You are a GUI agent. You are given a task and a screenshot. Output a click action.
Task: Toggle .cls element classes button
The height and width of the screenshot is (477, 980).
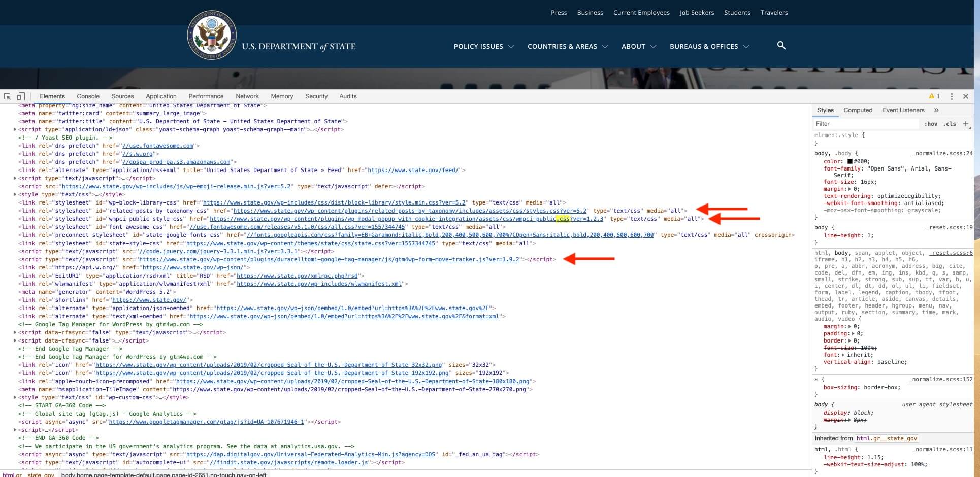950,124
